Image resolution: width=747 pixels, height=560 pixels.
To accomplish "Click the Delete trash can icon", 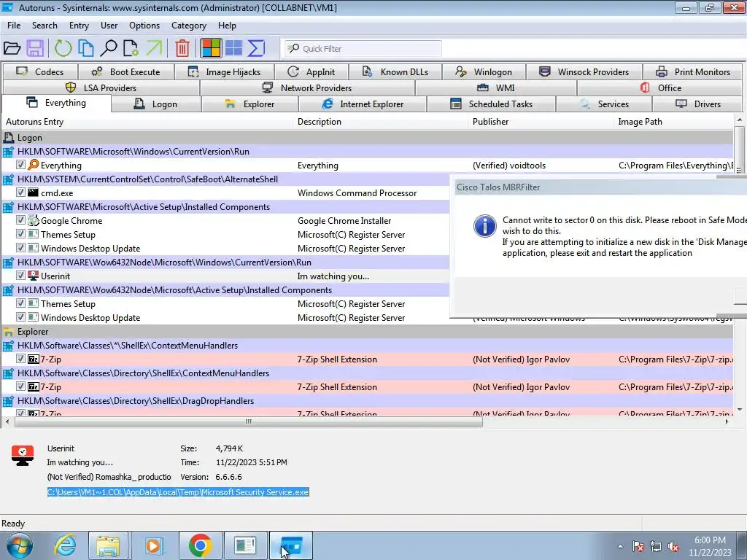I will point(182,48).
